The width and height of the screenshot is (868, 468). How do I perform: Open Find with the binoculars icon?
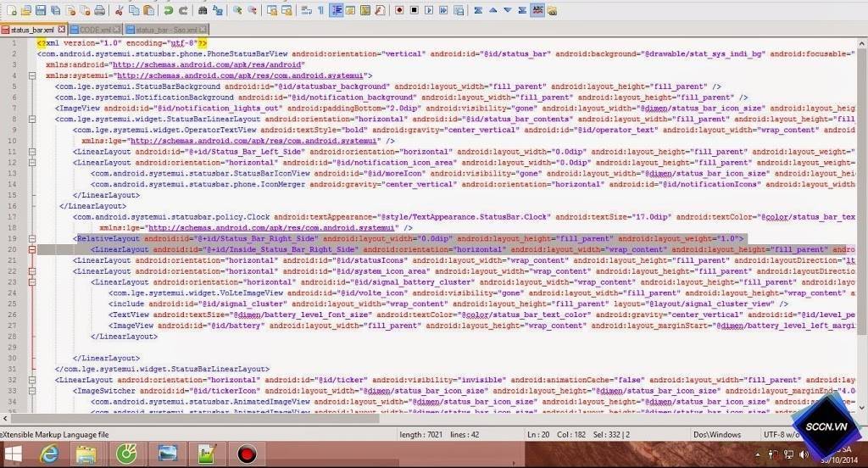click(x=203, y=10)
